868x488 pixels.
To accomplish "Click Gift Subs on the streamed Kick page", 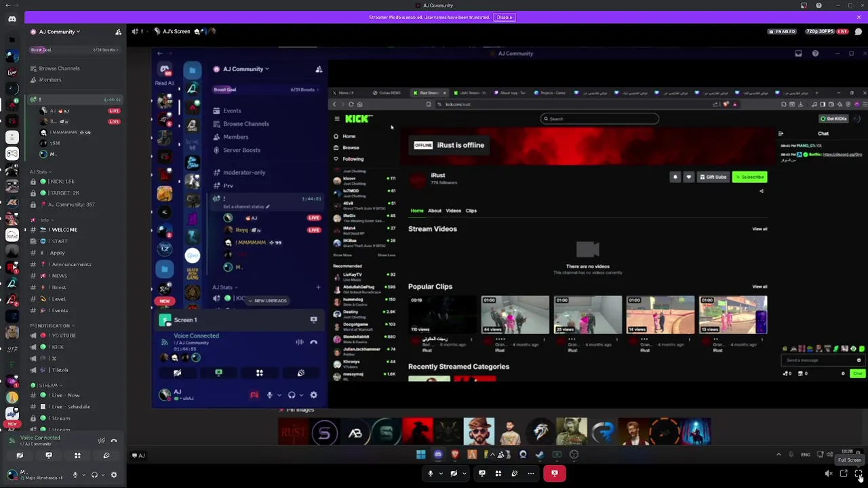I will (713, 177).
